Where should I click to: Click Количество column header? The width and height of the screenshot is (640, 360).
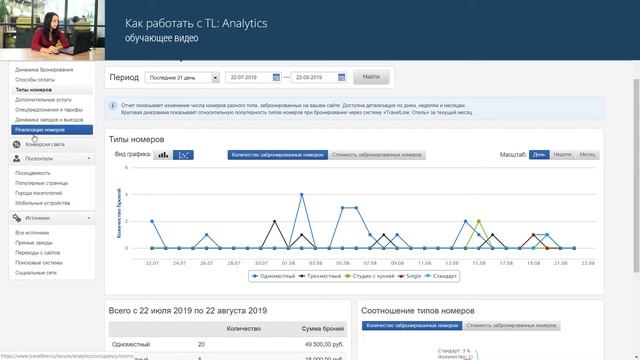[x=244, y=329]
